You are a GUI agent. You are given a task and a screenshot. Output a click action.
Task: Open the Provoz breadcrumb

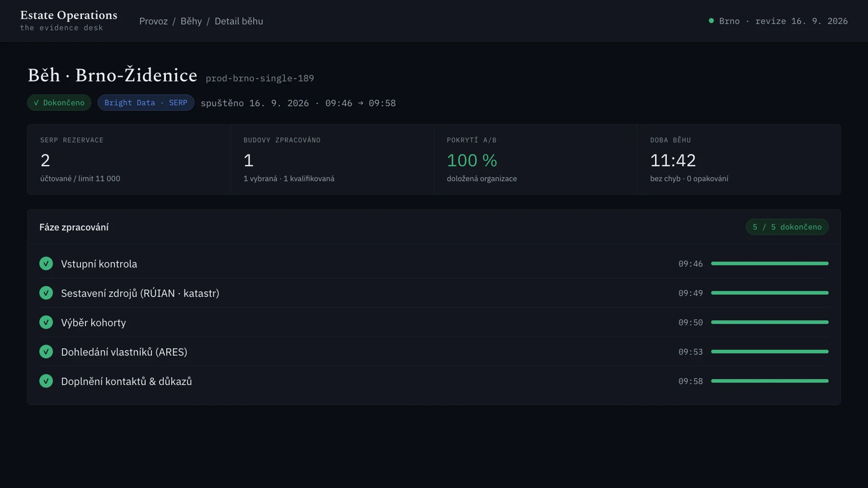[153, 21]
